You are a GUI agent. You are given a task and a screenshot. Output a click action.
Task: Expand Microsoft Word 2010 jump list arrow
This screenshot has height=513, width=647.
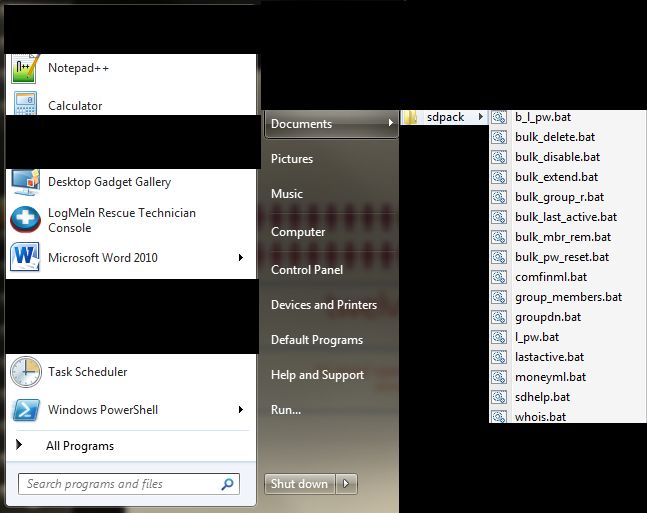coord(241,258)
